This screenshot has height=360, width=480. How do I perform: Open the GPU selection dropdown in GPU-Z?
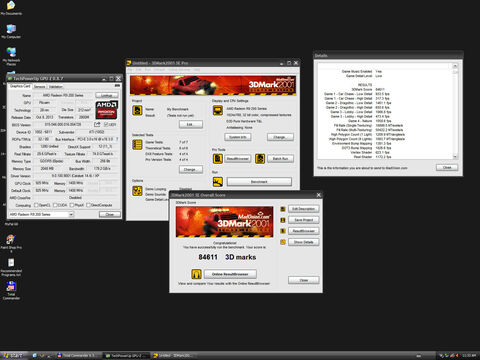click(41, 214)
